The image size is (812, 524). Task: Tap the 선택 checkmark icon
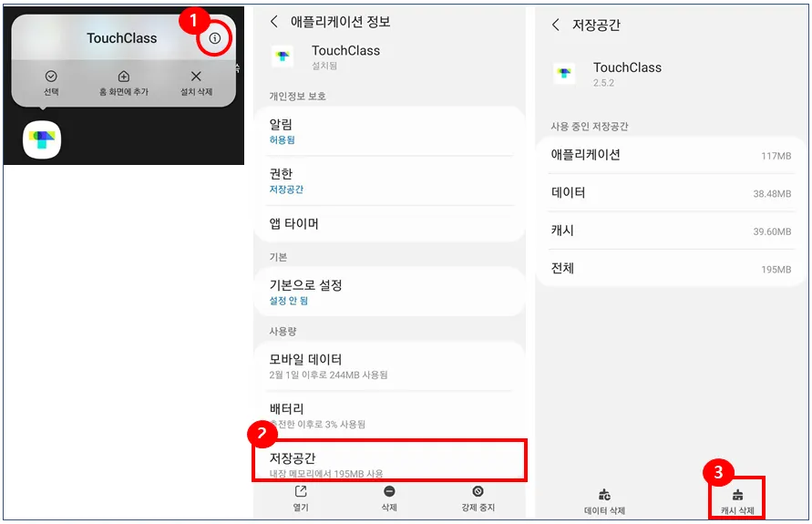point(51,77)
